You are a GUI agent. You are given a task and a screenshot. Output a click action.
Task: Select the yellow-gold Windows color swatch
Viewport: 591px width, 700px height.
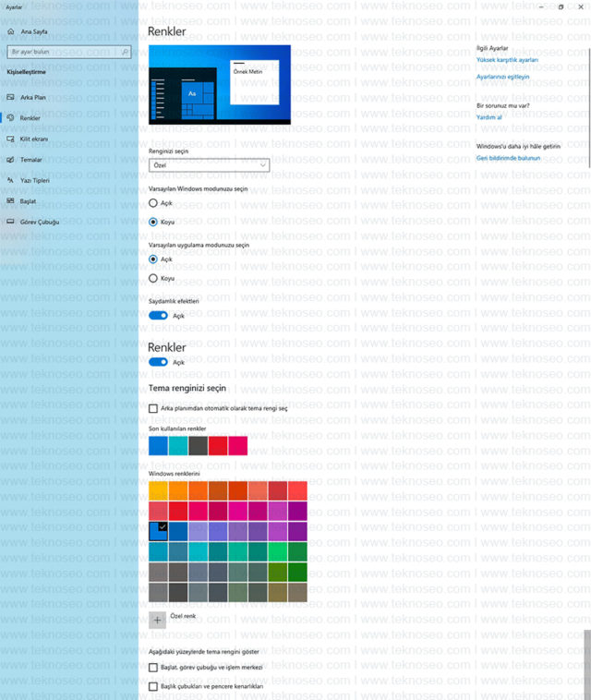(x=158, y=490)
